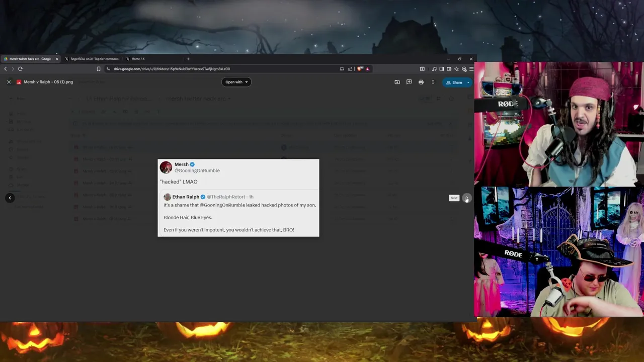Expand the Share button dropdown arrow
The image size is (644, 362).
[x=468, y=82]
